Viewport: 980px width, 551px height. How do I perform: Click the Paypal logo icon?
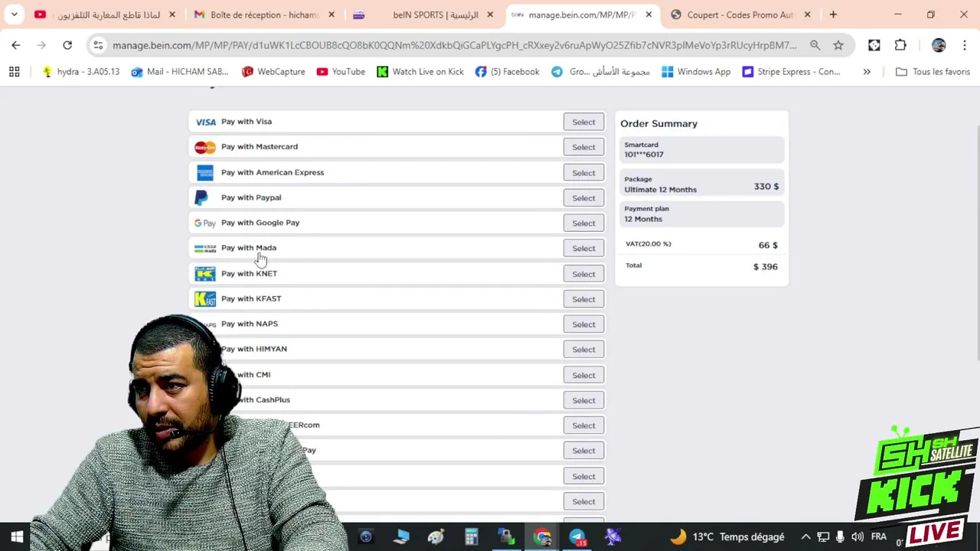pyautogui.click(x=201, y=198)
